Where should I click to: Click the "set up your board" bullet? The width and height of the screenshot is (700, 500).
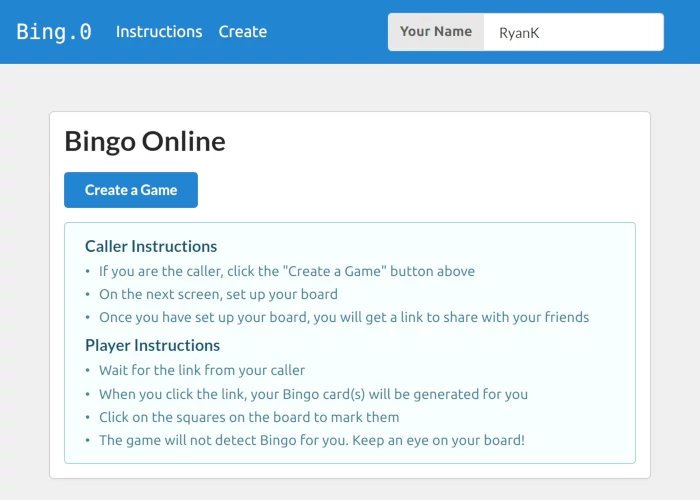(218, 294)
